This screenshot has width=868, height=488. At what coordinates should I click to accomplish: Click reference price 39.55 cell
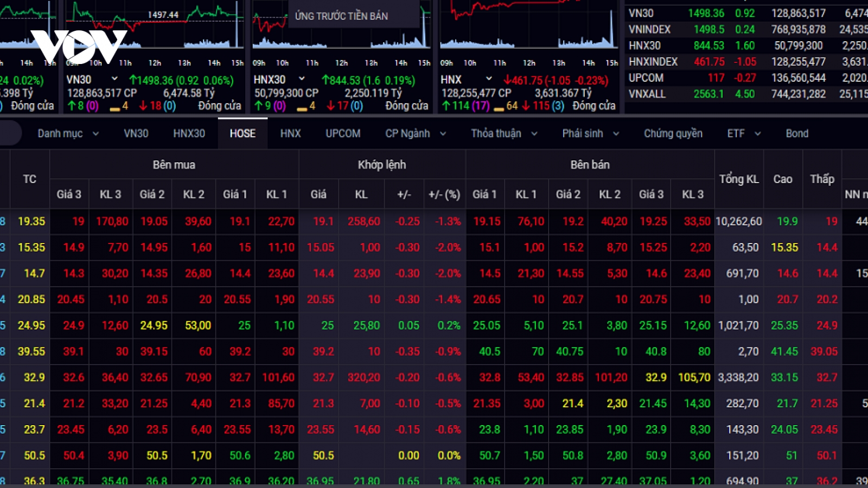click(x=31, y=351)
